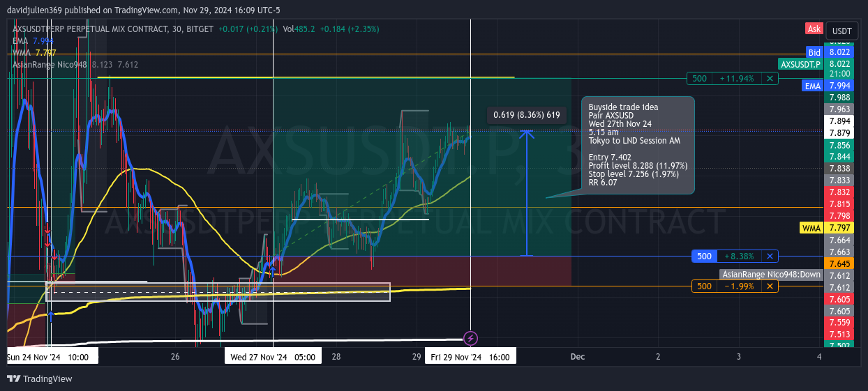Click the blue price range measurement arrow
The image size is (868, 391).
click(x=528, y=193)
